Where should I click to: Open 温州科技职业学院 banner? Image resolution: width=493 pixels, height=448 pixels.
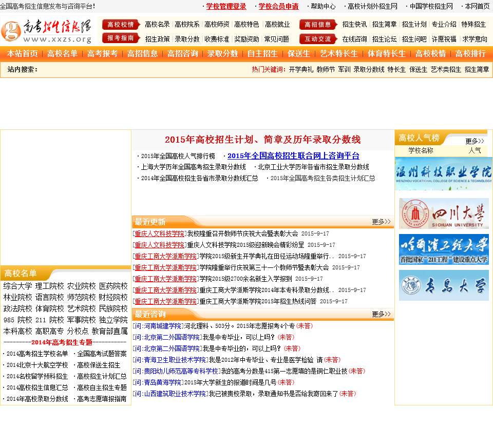(443, 174)
